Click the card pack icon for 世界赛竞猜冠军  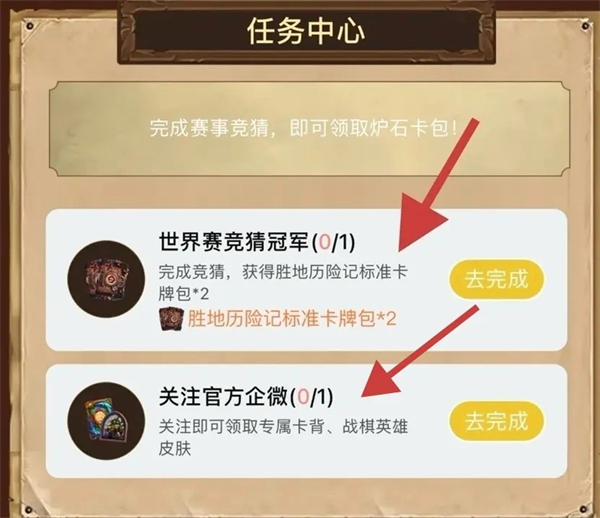click(x=106, y=279)
